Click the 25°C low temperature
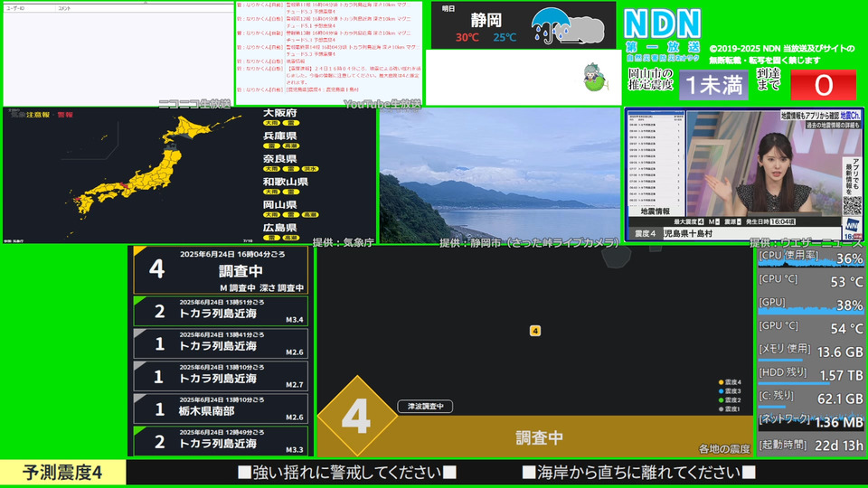868x488 pixels. pos(505,38)
